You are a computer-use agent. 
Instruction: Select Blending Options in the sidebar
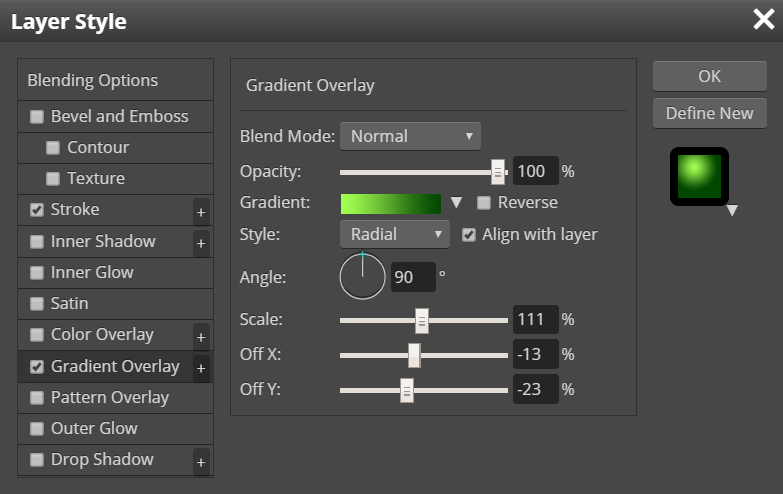click(x=92, y=80)
